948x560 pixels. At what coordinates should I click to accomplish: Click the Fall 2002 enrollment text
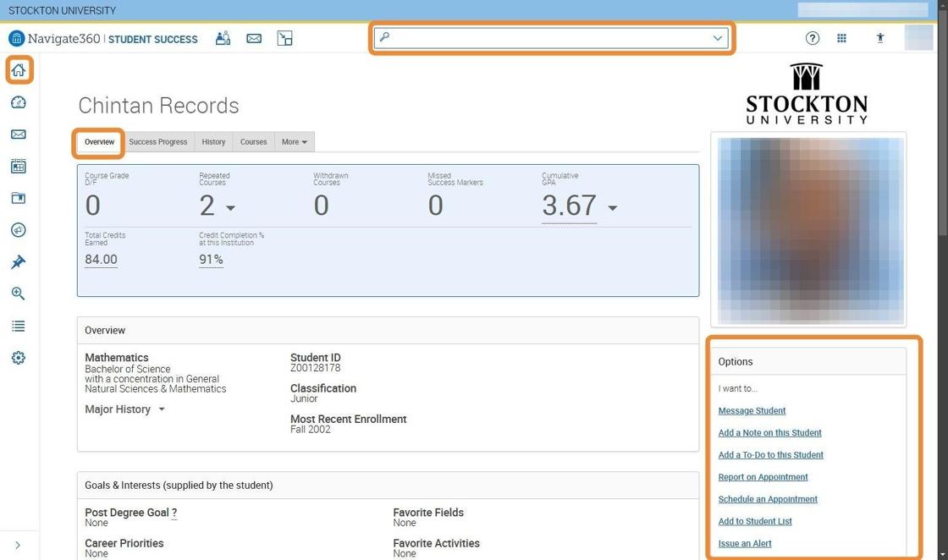(x=310, y=430)
